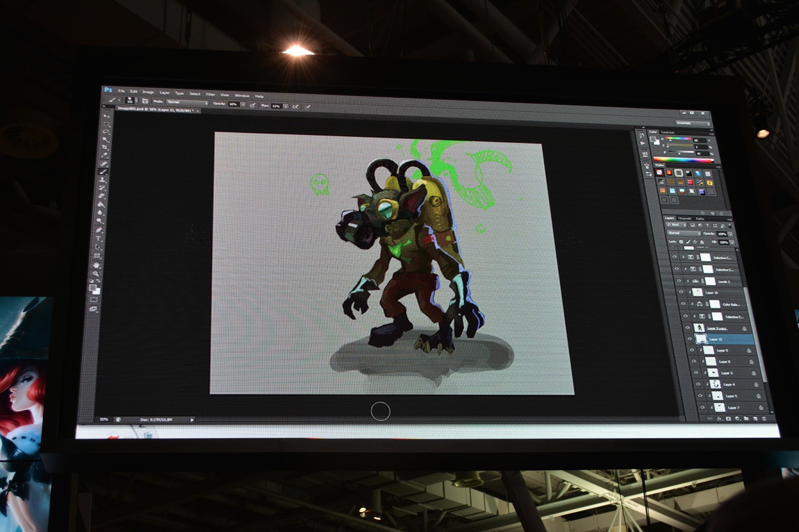Choose the Brush tool in the toolbox

pyautogui.click(x=103, y=172)
